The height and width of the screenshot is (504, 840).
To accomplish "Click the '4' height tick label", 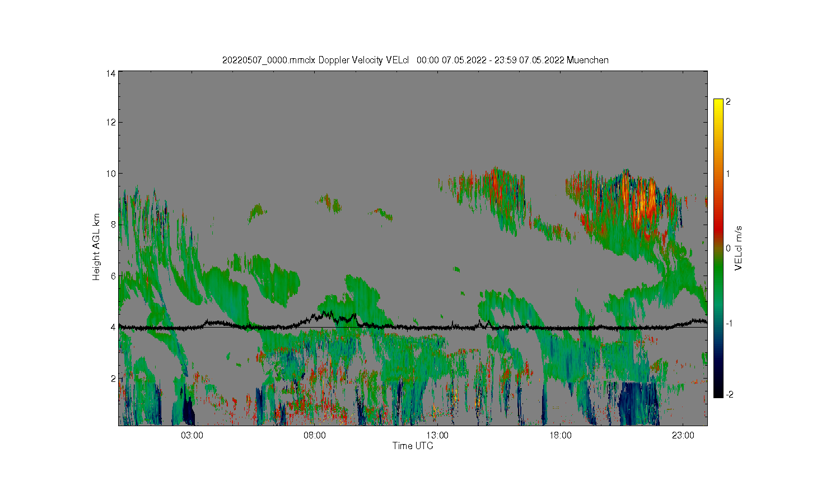I will pos(113,327).
